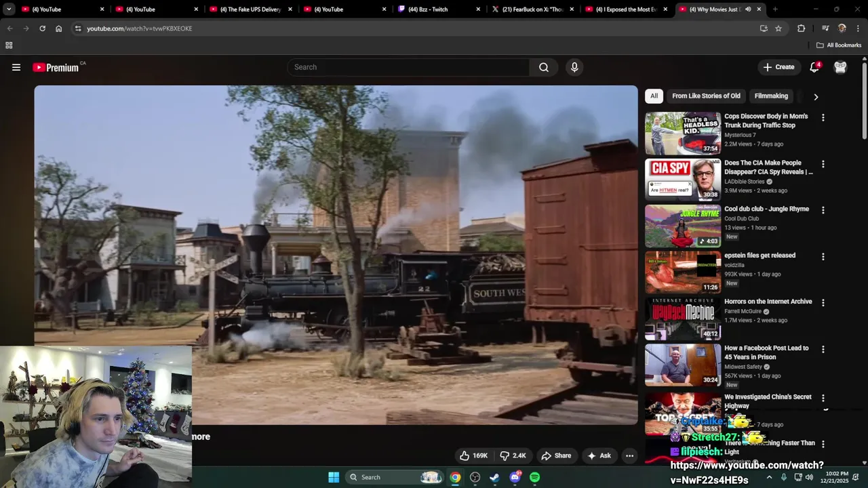The image size is (868, 488).
Task: Dislike the video showing 2.4K
Action: tap(513, 455)
